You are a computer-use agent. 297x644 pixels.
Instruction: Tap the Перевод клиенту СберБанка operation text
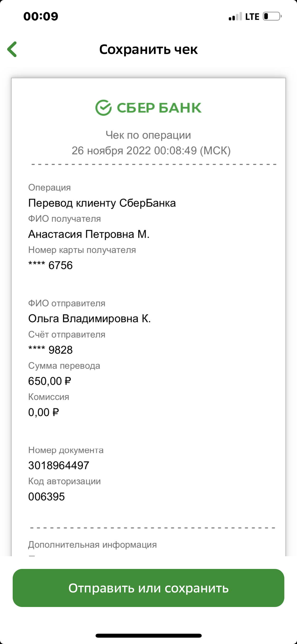click(102, 203)
